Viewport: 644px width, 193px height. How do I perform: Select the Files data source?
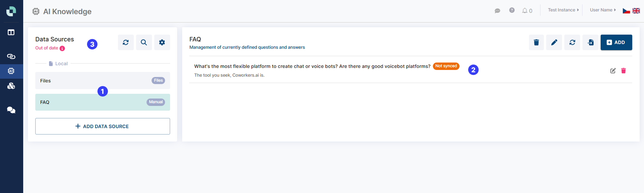(x=103, y=81)
